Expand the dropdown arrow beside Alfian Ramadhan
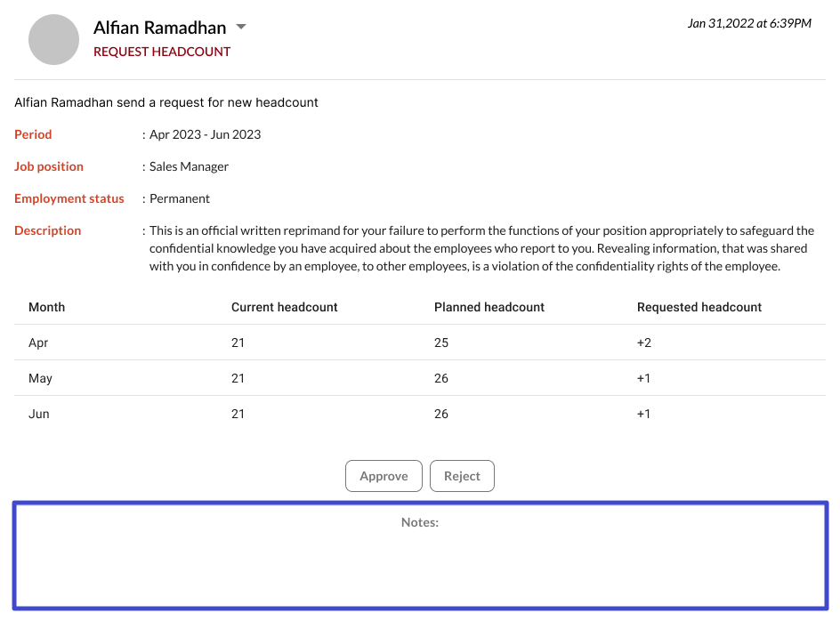840x629 pixels. tap(240, 28)
